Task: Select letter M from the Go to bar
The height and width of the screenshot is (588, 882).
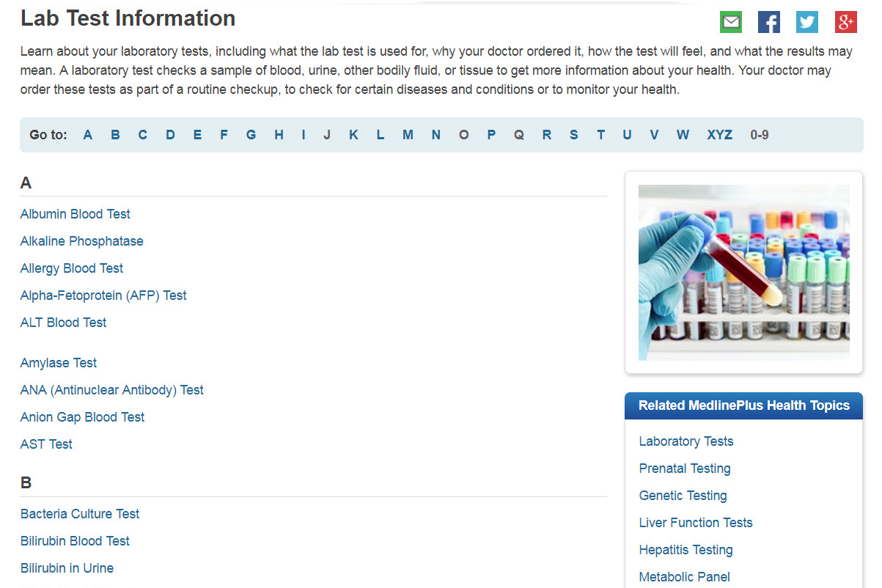Action: (408, 135)
